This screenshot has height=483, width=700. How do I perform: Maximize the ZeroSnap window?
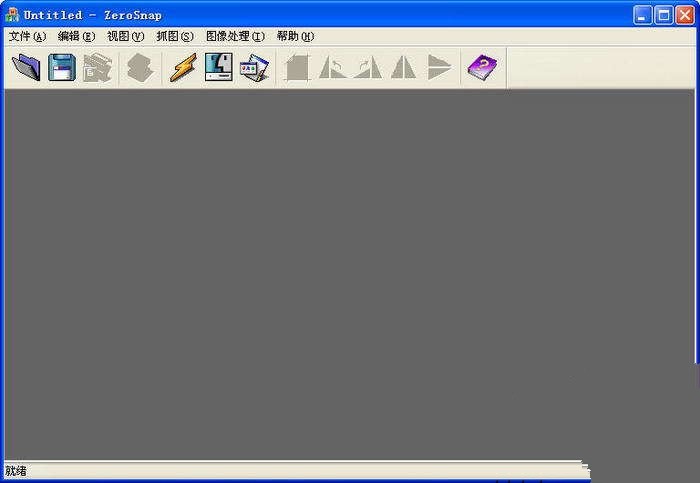click(664, 15)
